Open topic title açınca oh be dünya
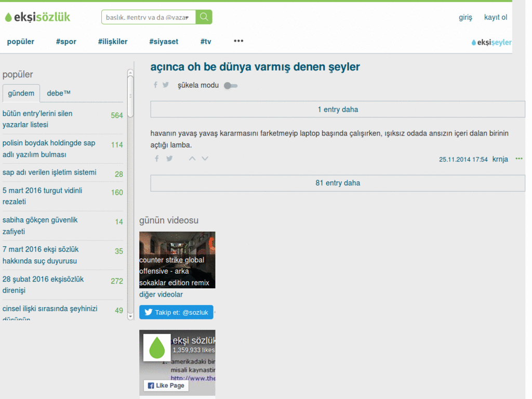 click(x=255, y=67)
